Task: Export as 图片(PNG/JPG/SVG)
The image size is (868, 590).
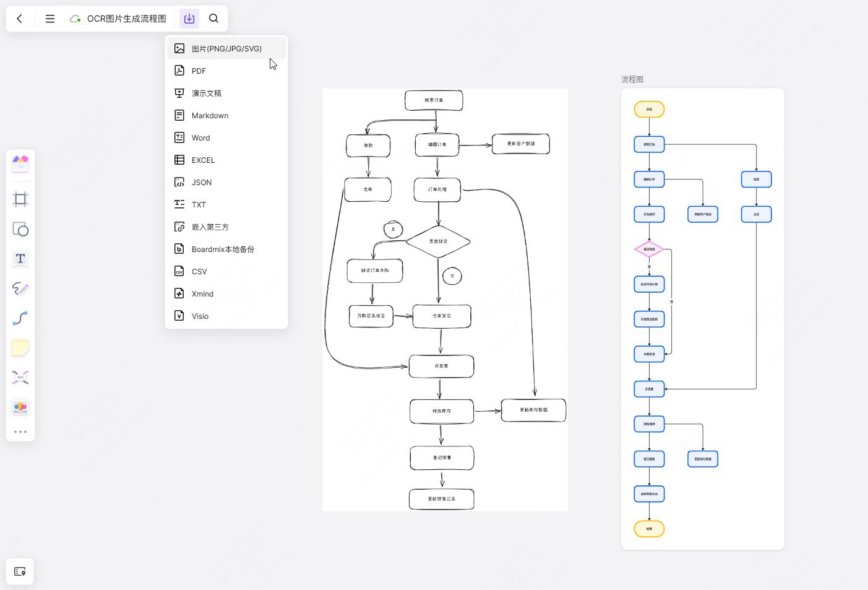Action: point(226,49)
